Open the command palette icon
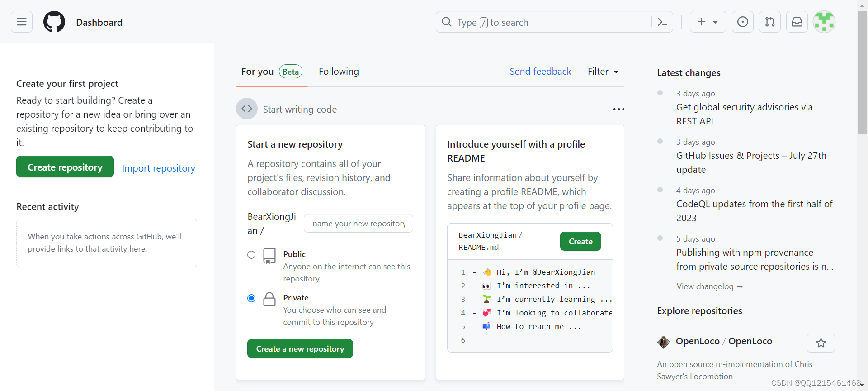Viewport: 868px width, 391px height. point(662,22)
